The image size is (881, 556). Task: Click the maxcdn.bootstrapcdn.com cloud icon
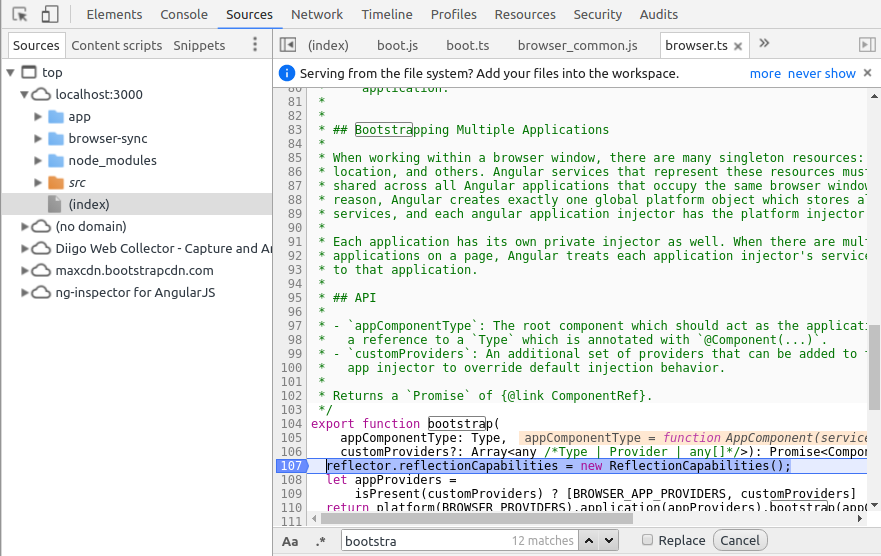tap(41, 271)
